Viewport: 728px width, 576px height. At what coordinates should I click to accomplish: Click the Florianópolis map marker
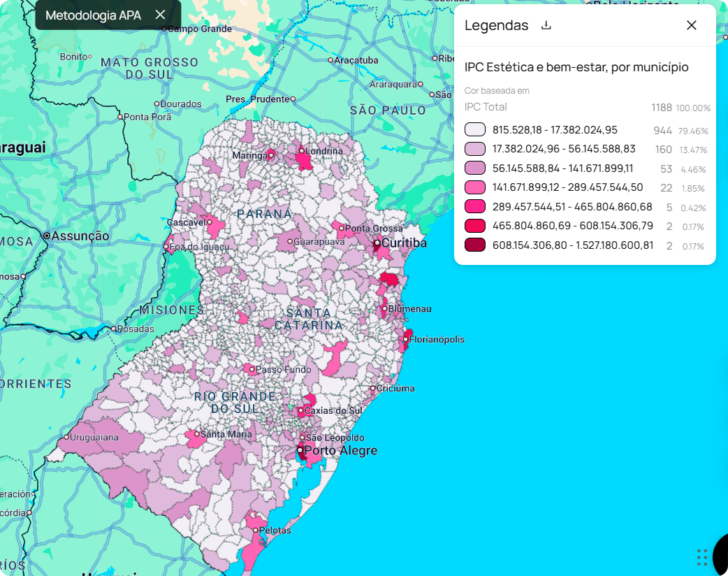[405, 340]
